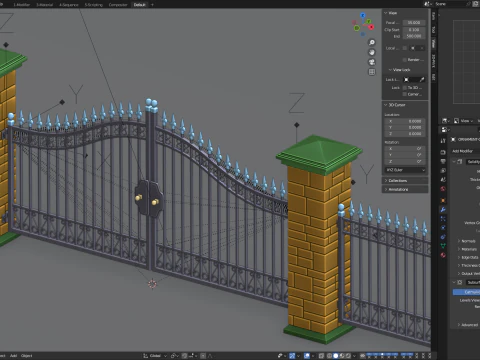This screenshot has width=480, height=360.
Task: Toggle Lock Camera to View checkbox
Action: click(405, 94)
